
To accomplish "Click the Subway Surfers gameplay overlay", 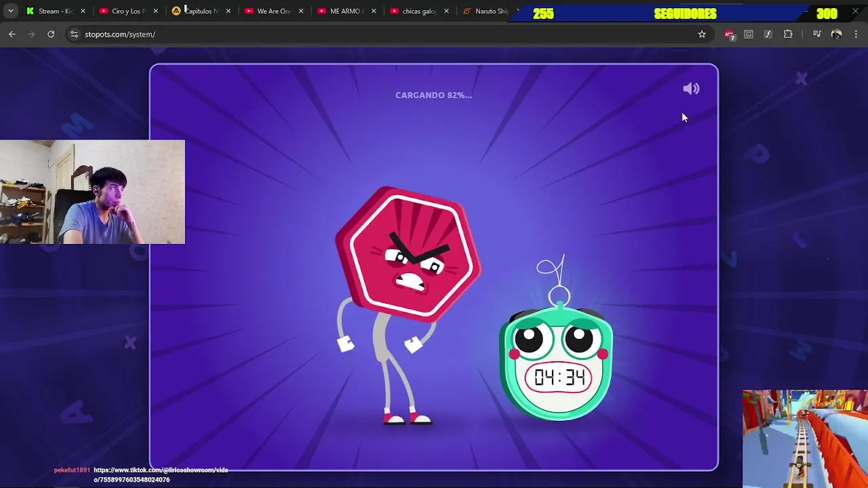I will click(x=805, y=439).
